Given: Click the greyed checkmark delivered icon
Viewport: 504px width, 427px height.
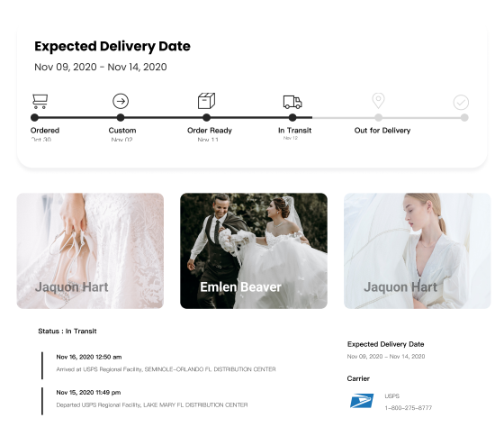Looking at the screenshot, I should [461, 103].
